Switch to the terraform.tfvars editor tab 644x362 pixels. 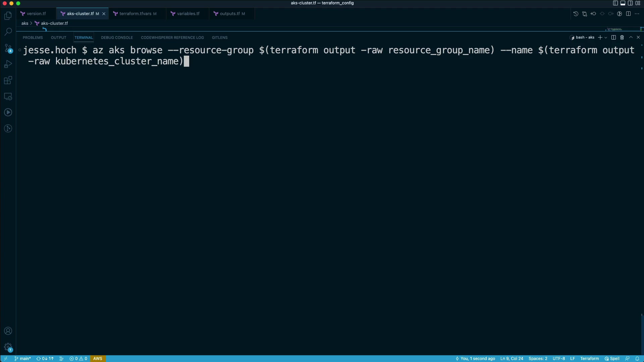tap(135, 14)
